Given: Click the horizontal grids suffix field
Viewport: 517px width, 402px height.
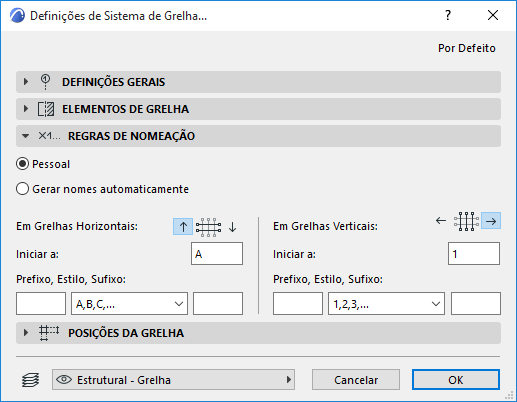Looking at the screenshot, I should coord(218,304).
